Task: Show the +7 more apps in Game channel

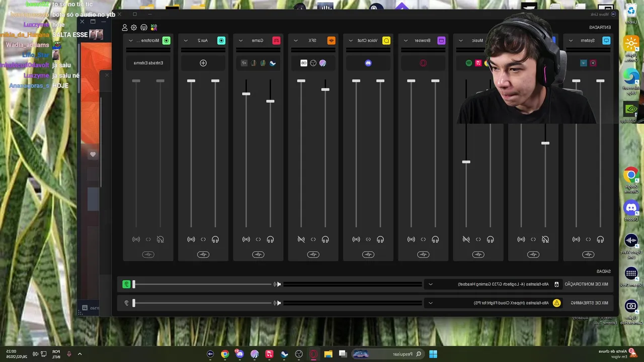Action: click(244, 63)
